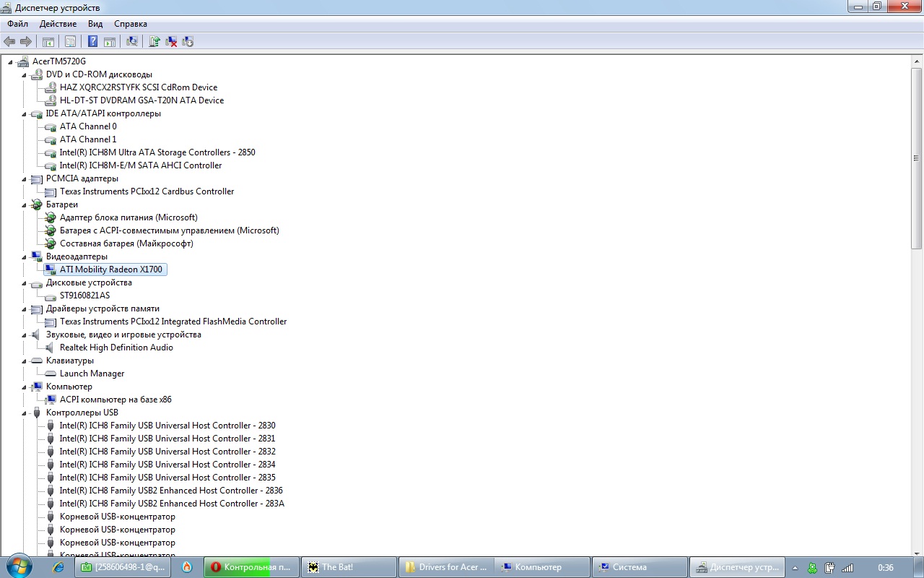The width and height of the screenshot is (924, 578).
Task: Switch to The Bat! taskbar button
Action: tap(348, 567)
